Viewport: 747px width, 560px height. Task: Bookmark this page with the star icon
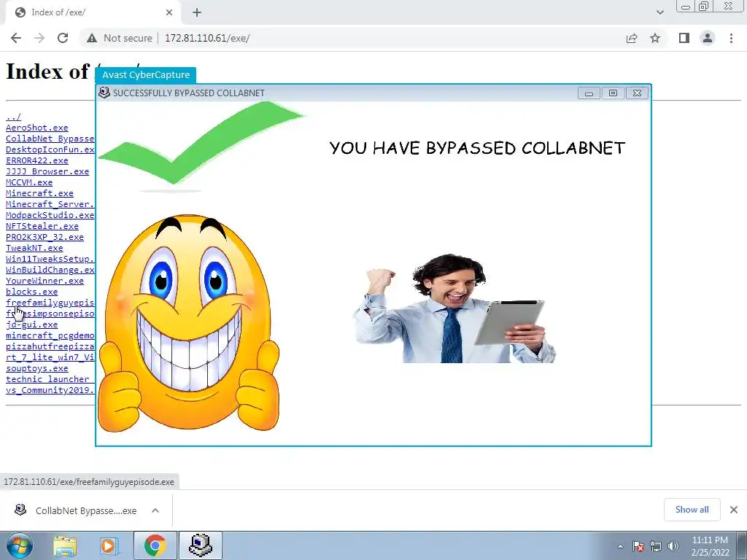pos(655,38)
